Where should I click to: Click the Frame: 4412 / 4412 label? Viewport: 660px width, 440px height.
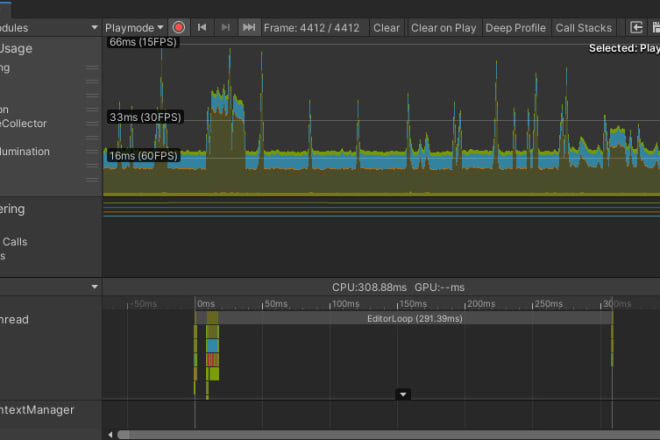coord(311,28)
